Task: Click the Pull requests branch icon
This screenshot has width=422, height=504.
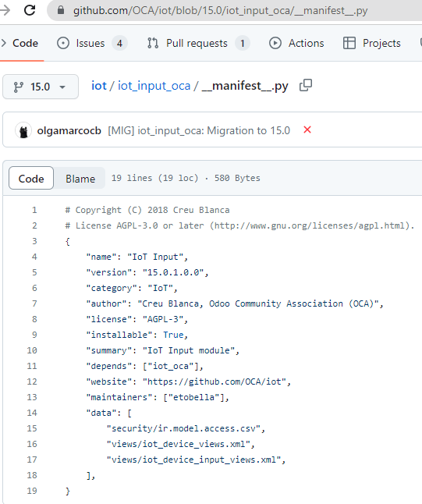Action: (x=153, y=43)
